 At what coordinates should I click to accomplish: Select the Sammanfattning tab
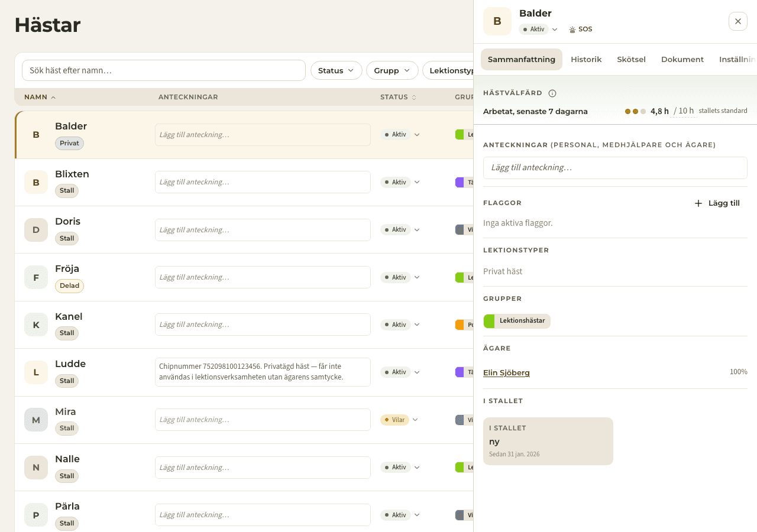coord(522,59)
